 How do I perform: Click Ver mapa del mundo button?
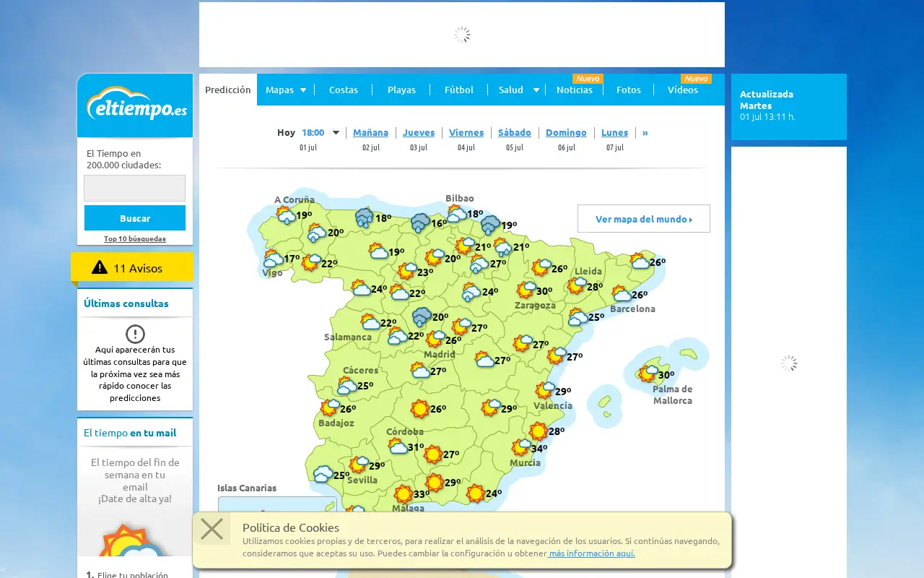[644, 219]
